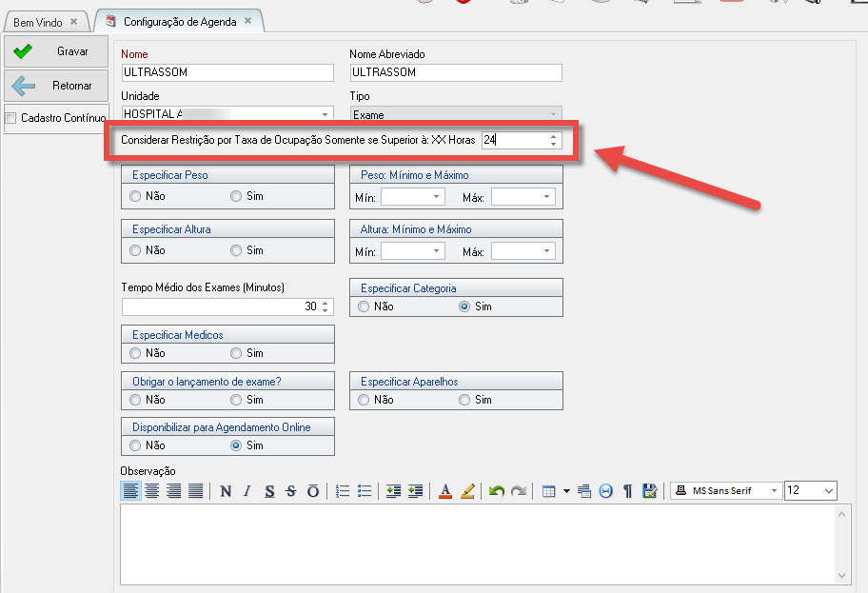This screenshot has height=593, width=868.
Task: Center align text in Observação editor
Action: click(x=151, y=491)
